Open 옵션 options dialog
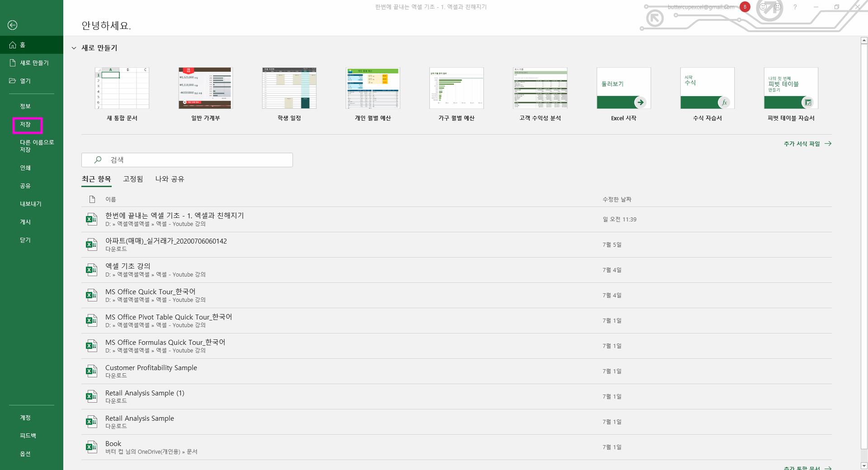Screen dimensions: 868x470 [x=32, y=454]
